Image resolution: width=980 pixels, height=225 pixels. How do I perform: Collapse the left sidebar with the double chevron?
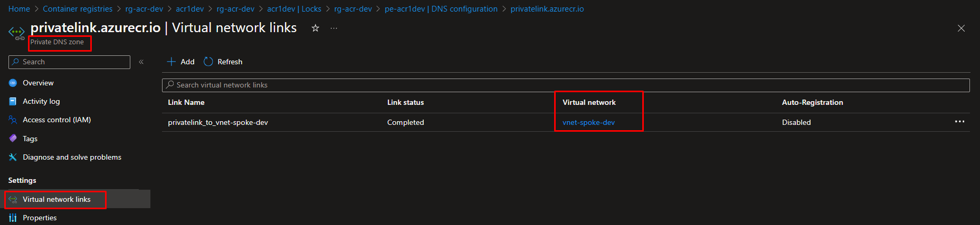(x=141, y=62)
